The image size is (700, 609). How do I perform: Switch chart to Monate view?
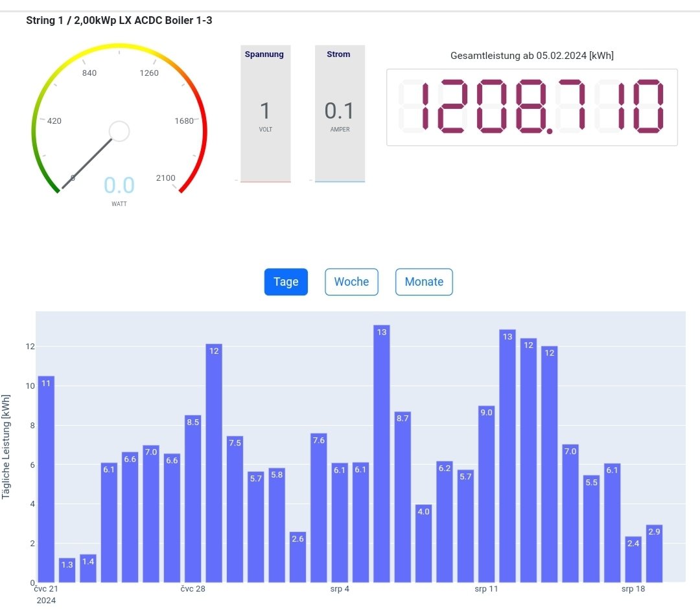coord(424,282)
